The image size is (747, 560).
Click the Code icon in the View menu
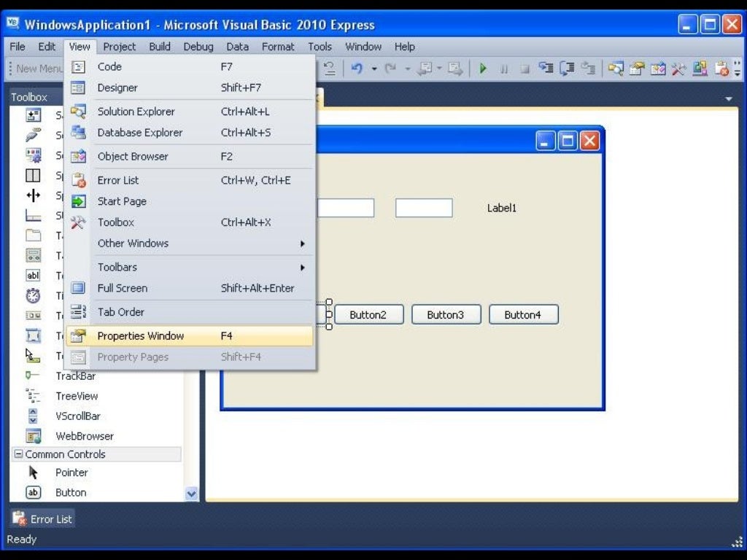[78, 66]
